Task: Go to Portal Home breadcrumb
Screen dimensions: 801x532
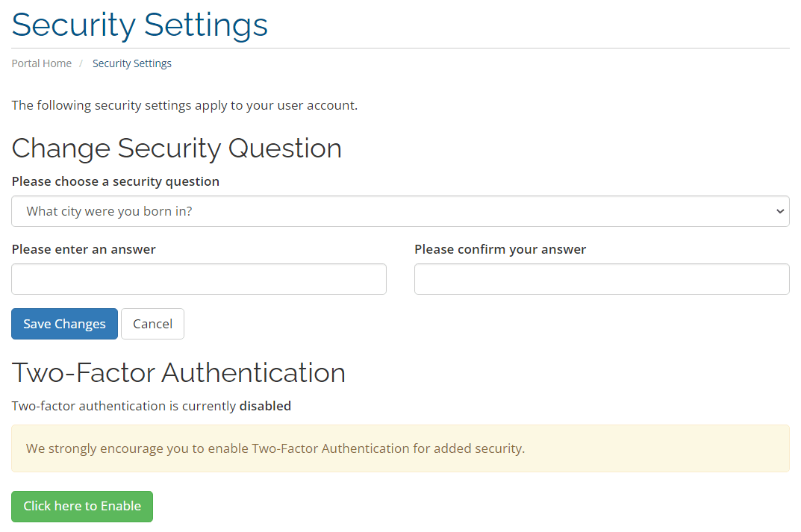Action: tap(41, 63)
